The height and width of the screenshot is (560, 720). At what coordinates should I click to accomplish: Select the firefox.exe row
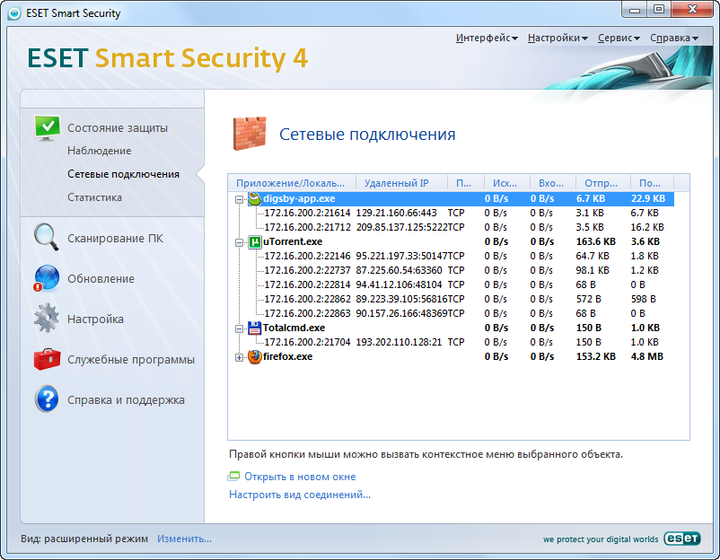coord(461,357)
